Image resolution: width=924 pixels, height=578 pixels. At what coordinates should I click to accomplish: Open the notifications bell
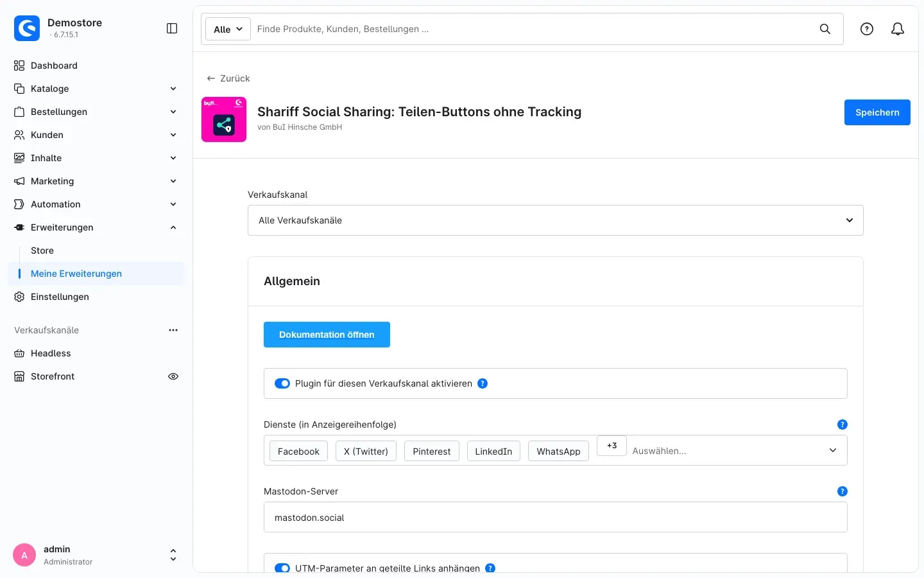(x=898, y=29)
